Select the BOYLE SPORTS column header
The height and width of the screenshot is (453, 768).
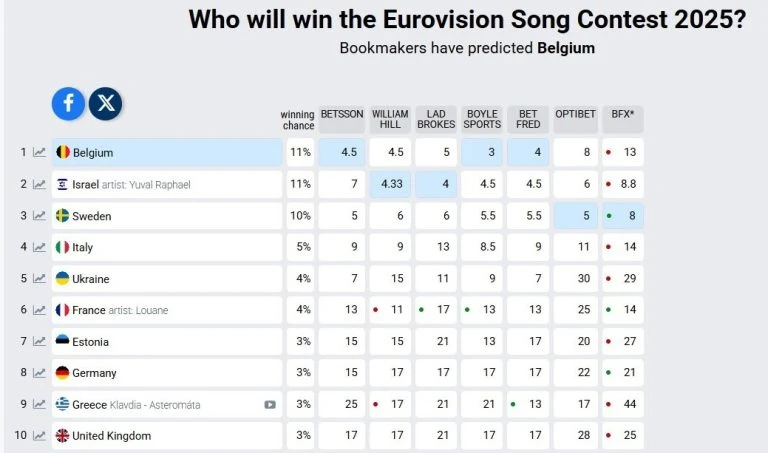tap(482, 119)
